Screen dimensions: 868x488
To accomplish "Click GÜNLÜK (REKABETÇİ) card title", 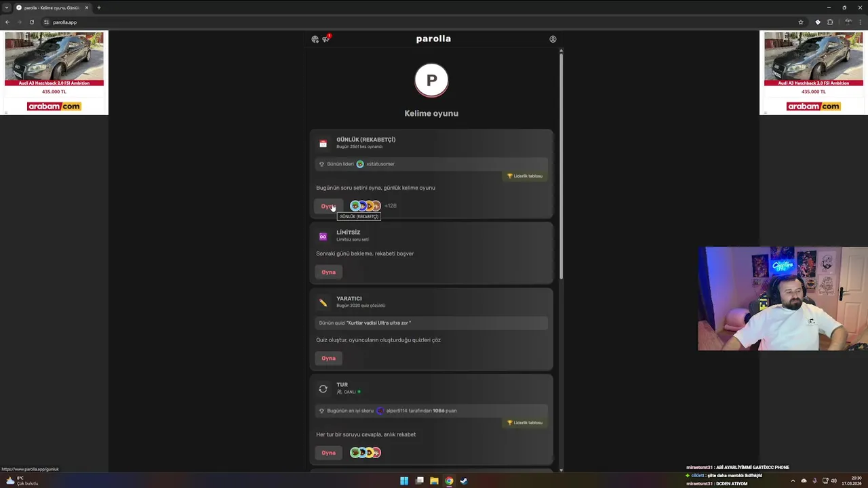I will pyautogui.click(x=366, y=140).
